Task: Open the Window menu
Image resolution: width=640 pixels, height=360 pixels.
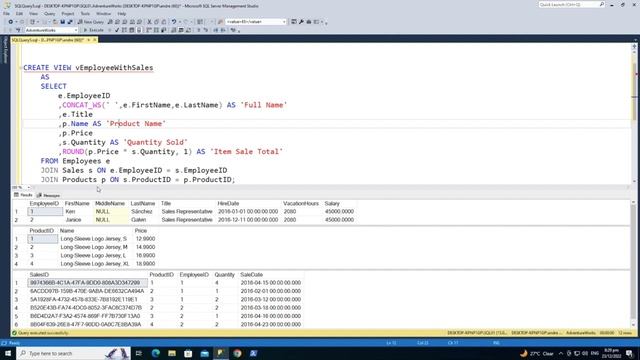Action: pyautogui.click(x=103, y=13)
